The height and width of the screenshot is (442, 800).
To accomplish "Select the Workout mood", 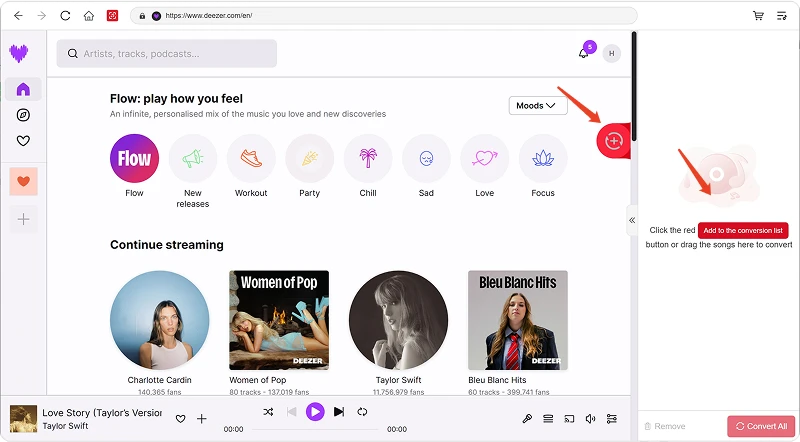I will (x=251, y=158).
